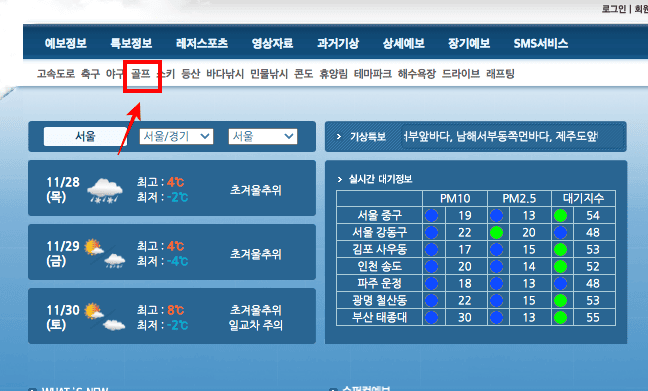Open the 테마파크 link
The height and width of the screenshot is (391, 648).
(x=373, y=74)
